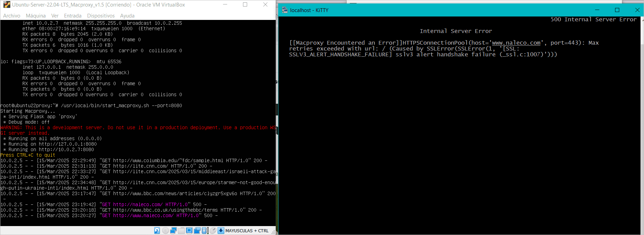The width and height of the screenshot is (644, 235).
Task: Click the "Serving Flask app 'proxy'" line
Action: click(x=40, y=116)
